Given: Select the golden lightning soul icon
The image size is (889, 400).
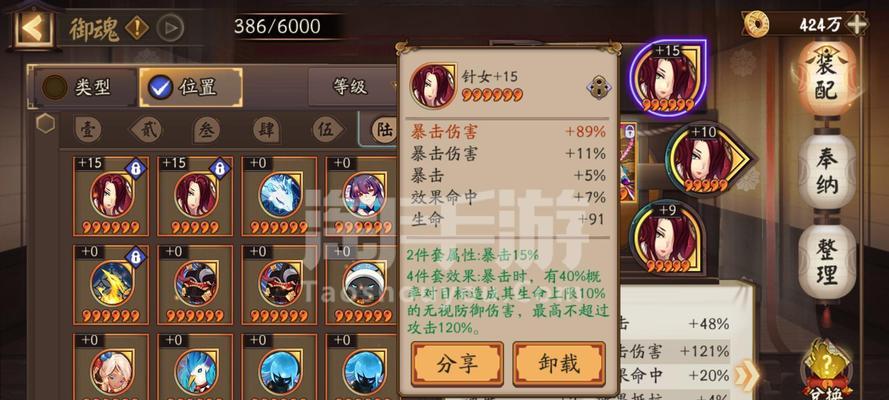Looking at the screenshot, I should point(112,283).
